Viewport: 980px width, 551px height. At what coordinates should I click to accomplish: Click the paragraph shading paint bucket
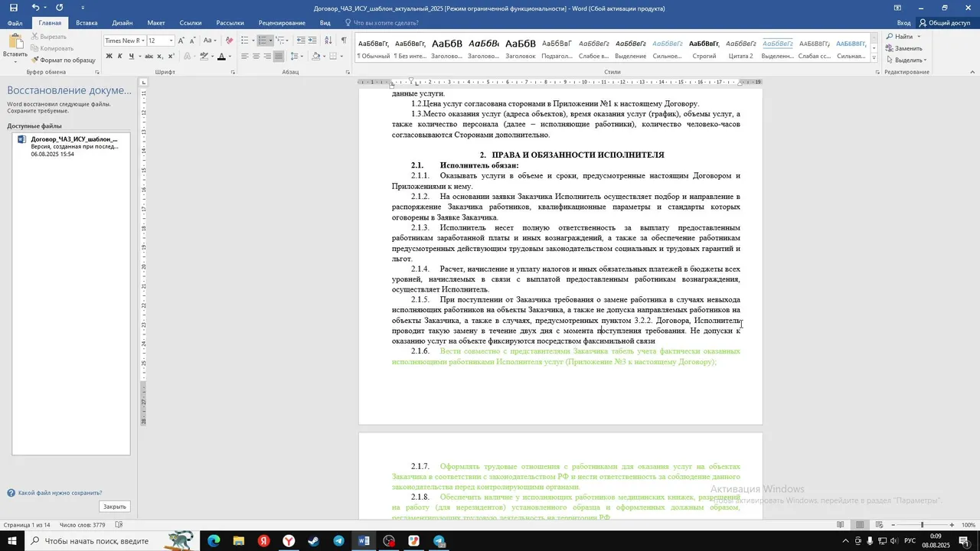tap(314, 56)
